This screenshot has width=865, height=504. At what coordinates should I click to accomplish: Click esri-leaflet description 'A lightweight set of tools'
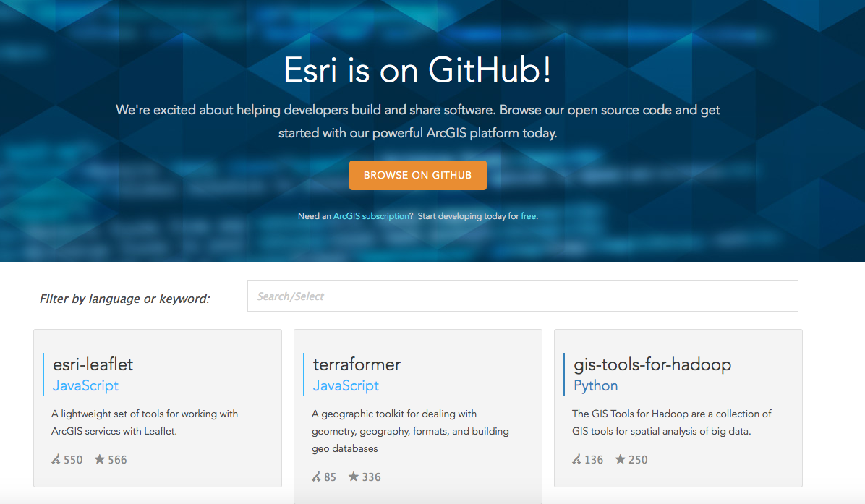145,422
